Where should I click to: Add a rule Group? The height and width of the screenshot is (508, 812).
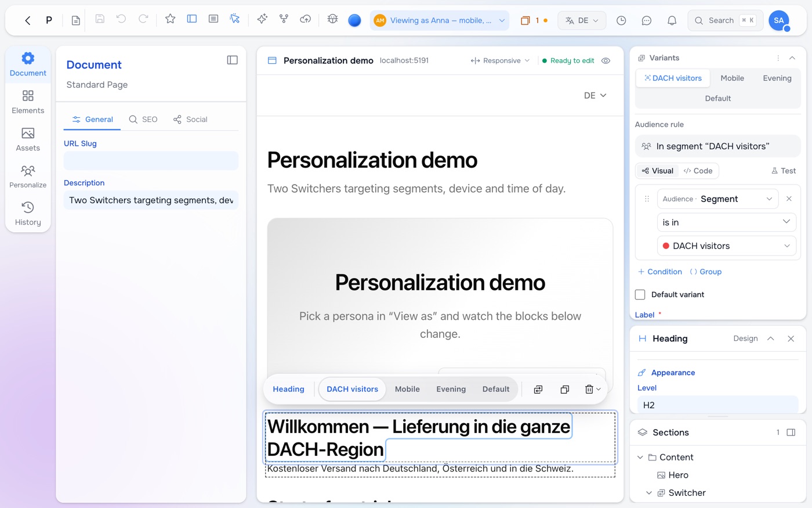pyautogui.click(x=706, y=272)
